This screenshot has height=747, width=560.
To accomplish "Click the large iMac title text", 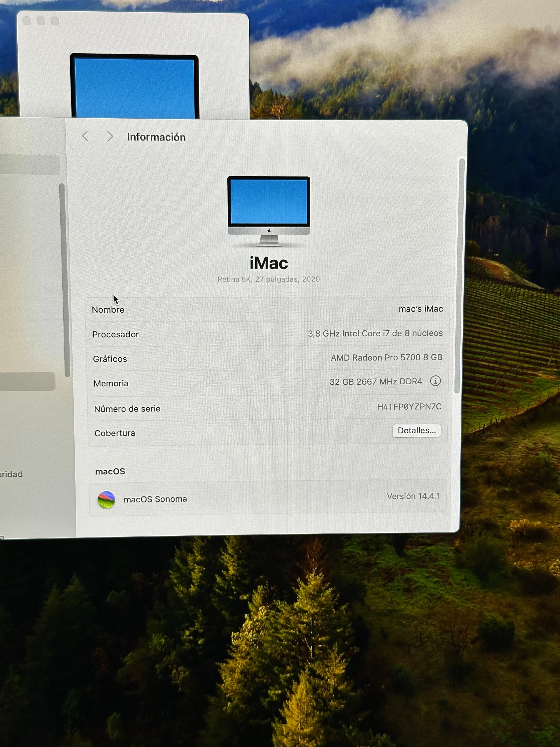I will [x=269, y=263].
